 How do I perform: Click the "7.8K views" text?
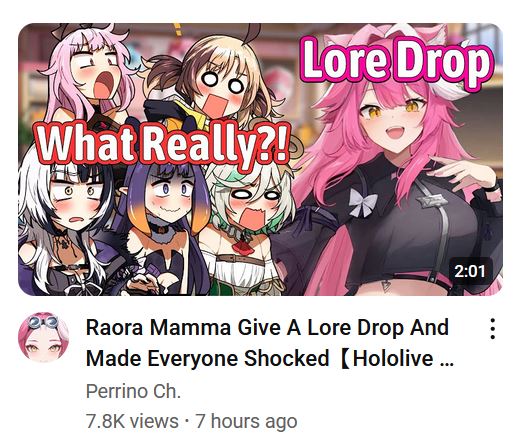(x=132, y=421)
